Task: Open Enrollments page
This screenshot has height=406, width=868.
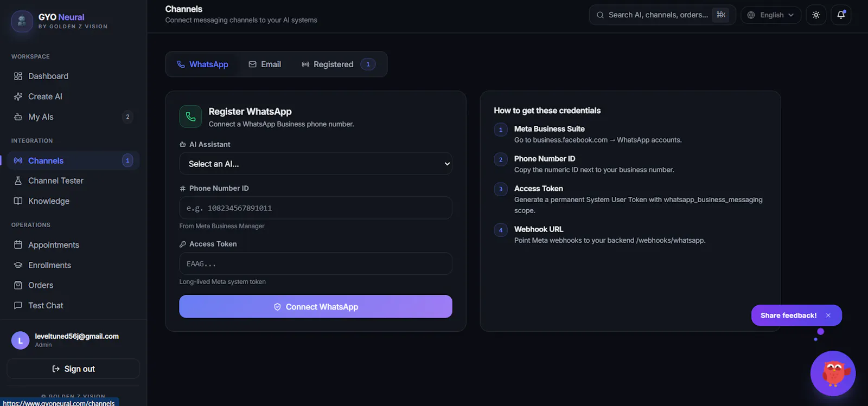Action: [x=73, y=265]
